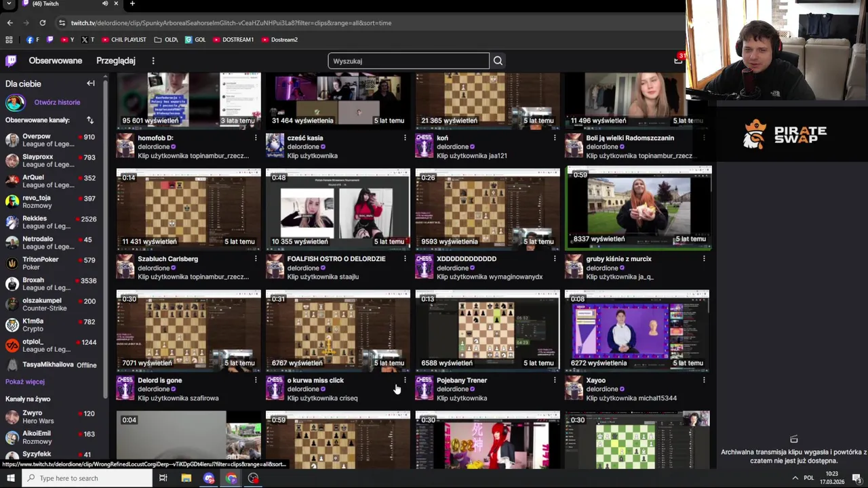Reload the page with the refresh icon
The height and width of the screenshot is (488, 868).
[x=43, y=23]
